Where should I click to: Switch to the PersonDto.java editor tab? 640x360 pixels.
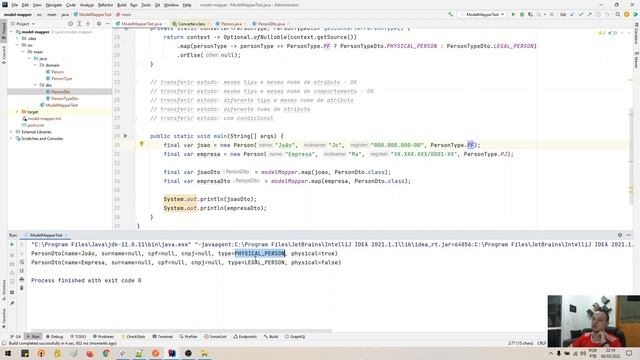point(271,24)
